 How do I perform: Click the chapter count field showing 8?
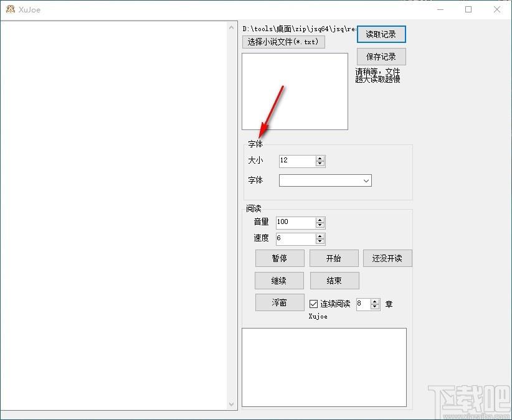point(363,304)
